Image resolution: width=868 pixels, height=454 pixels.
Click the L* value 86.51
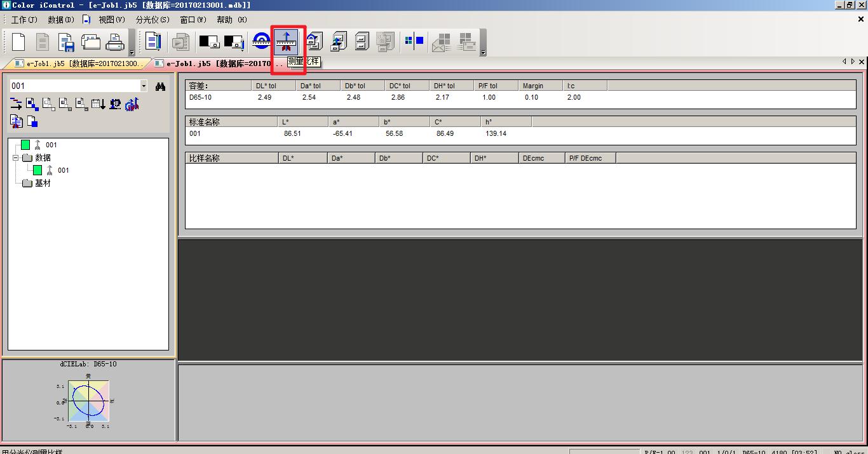click(x=292, y=133)
